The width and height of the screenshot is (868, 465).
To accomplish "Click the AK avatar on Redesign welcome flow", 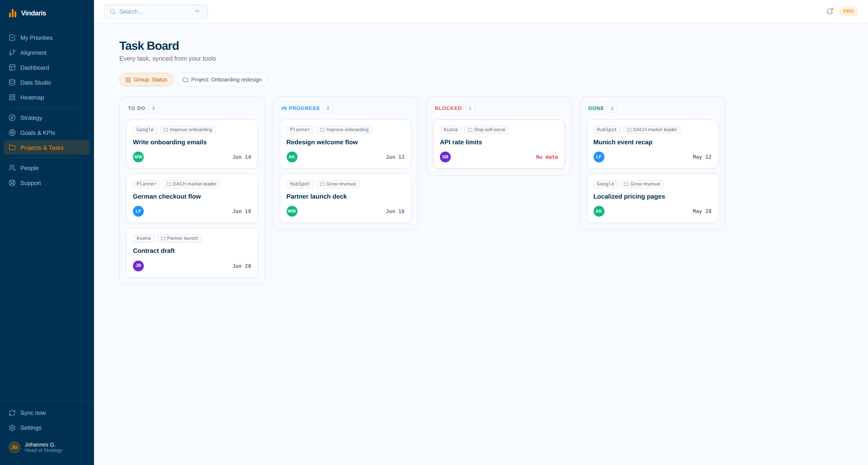I will coord(292,157).
